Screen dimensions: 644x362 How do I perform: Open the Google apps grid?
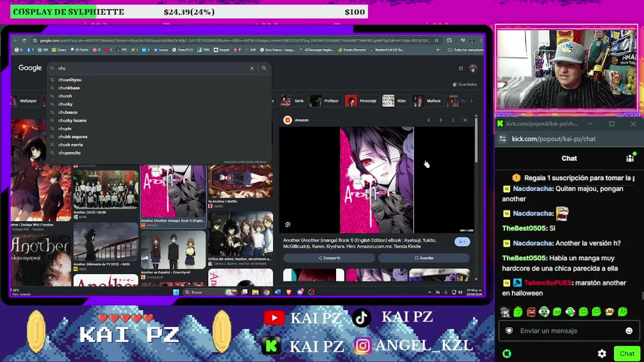pos(460,68)
